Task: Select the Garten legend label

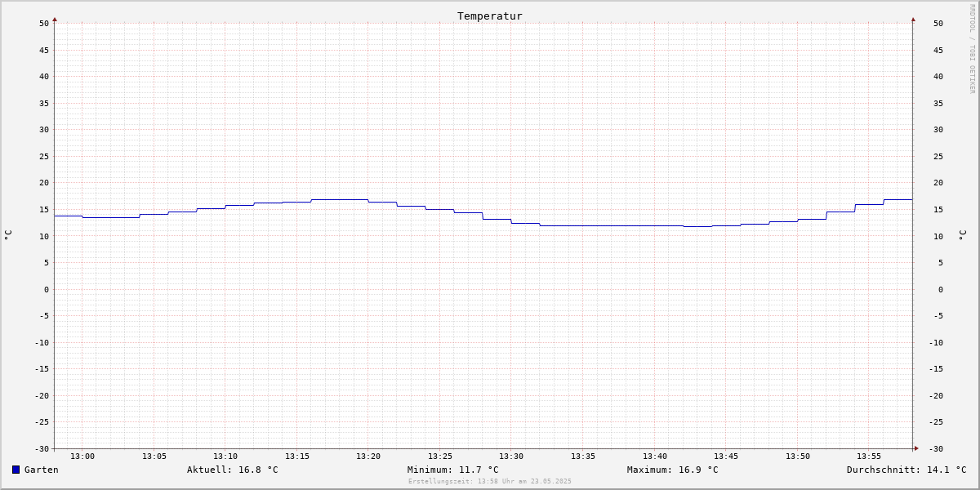Action: [x=41, y=470]
